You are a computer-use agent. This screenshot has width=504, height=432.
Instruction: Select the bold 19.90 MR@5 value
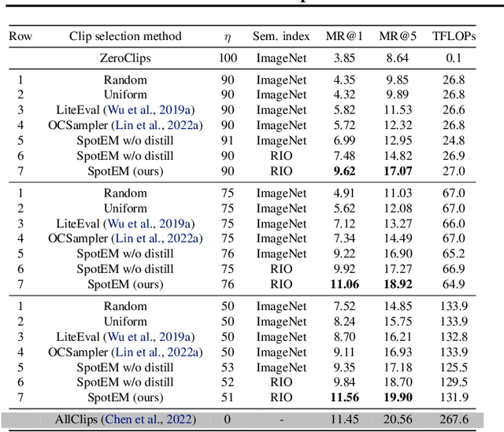398,397
